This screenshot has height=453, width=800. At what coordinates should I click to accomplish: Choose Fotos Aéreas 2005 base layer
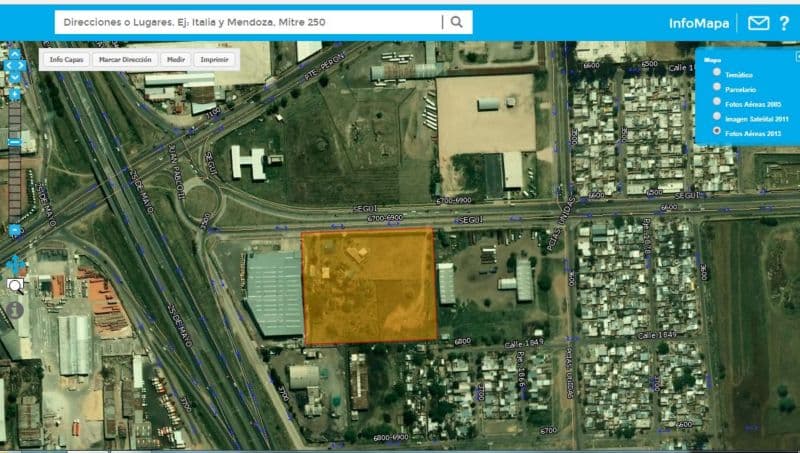click(x=716, y=102)
